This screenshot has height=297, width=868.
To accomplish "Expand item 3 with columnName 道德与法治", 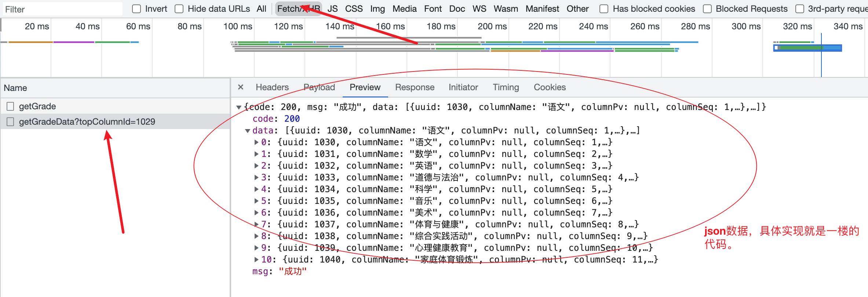I will (x=256, y=177).
